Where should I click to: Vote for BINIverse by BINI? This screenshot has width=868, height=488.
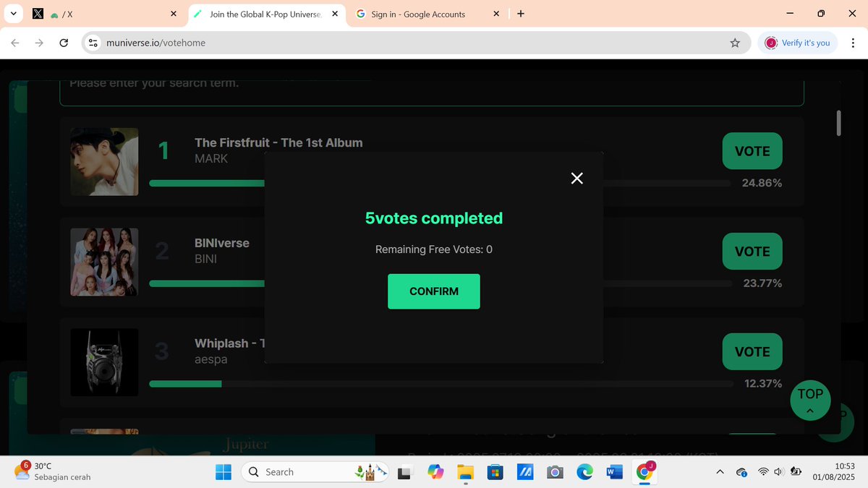[x=752, y=252]
